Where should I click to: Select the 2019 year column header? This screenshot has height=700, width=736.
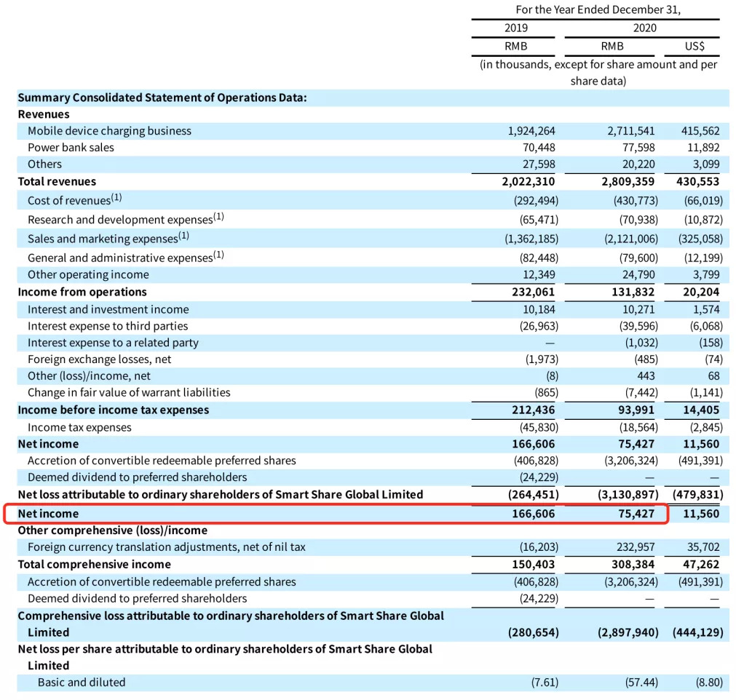point(516,28)
